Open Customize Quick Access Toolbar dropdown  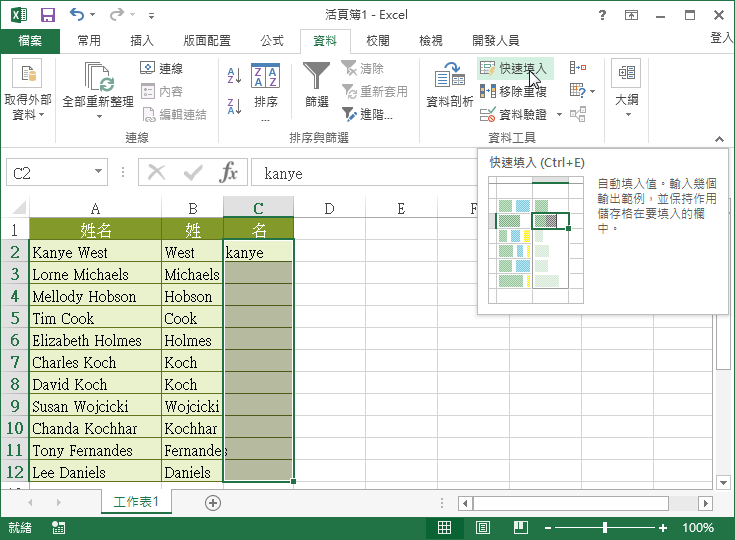(151, 15)
